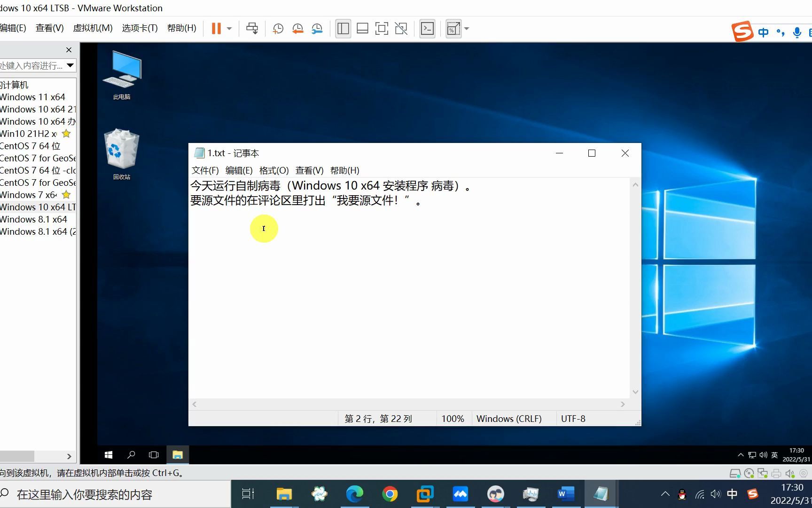
Task: Click the VMware network adapter status icon
Action: pos(762,473)
